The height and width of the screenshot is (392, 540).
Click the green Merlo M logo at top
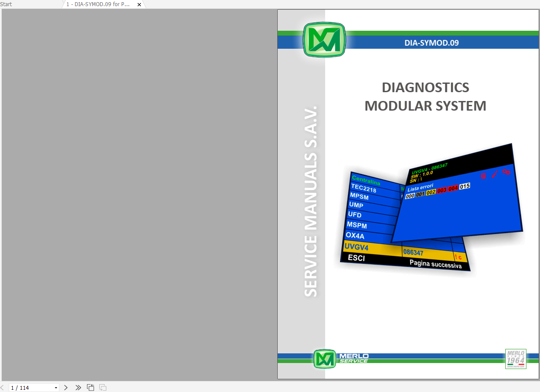pos(324,40)
